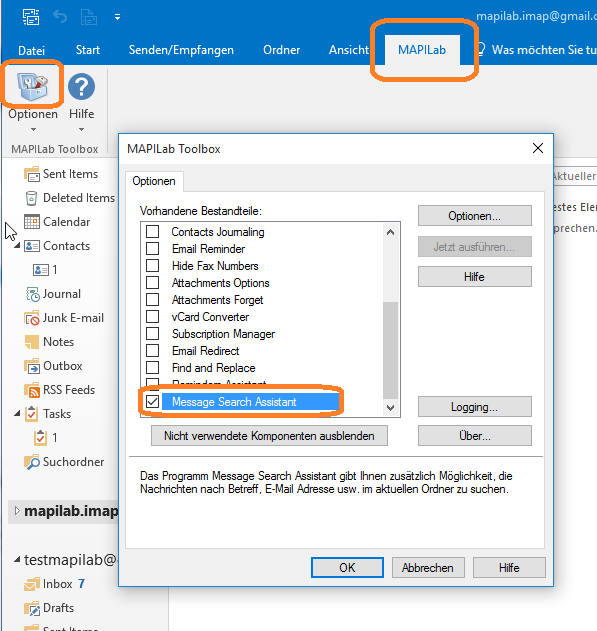Expand the Hilfe ribbon button dropdown arrow
The height and width of the screenshot is (631, 597).
pyautogui.click(x=82, y=130)
